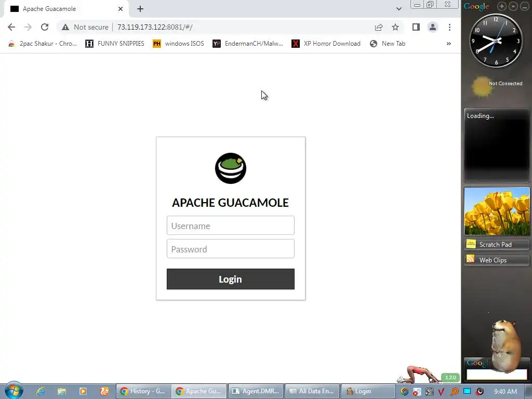Open windows ISOS bookmark
Screen dimensions: 532x399
click(x=179, y=44)
